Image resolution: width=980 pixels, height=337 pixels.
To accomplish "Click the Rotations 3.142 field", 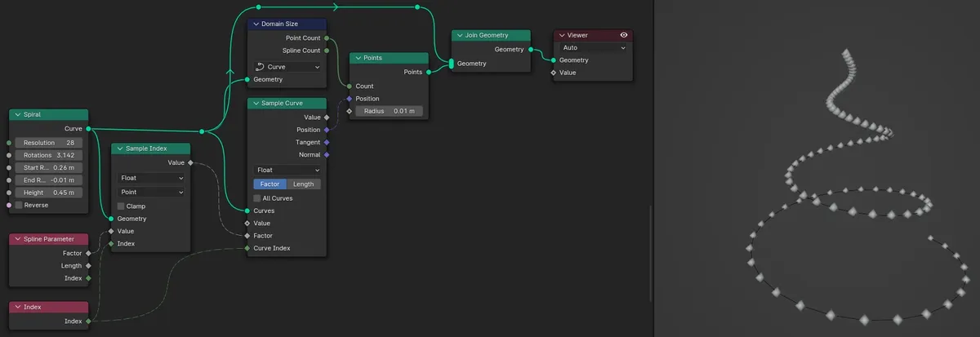I will (48, 155).
